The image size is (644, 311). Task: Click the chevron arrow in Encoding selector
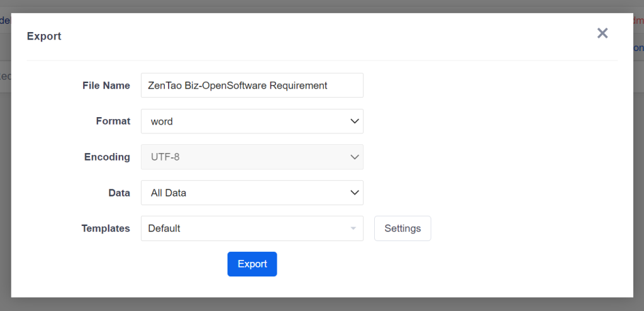pos(355,157)
